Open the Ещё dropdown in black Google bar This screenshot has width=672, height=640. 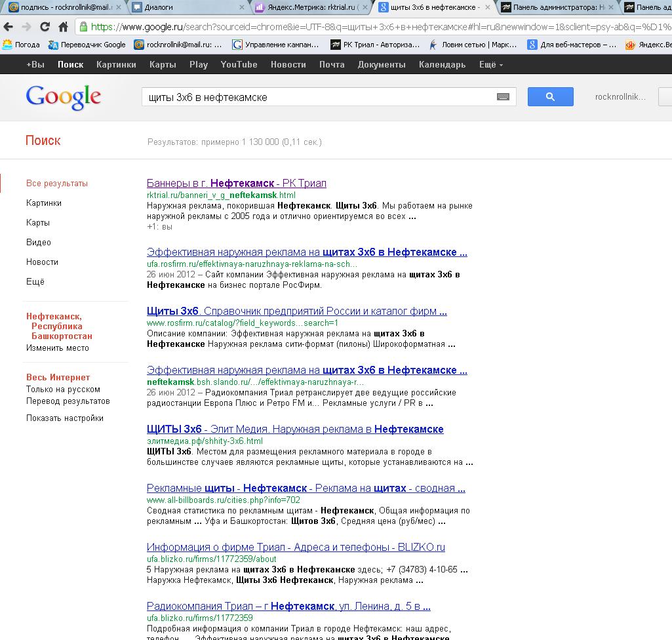[490, 65]
